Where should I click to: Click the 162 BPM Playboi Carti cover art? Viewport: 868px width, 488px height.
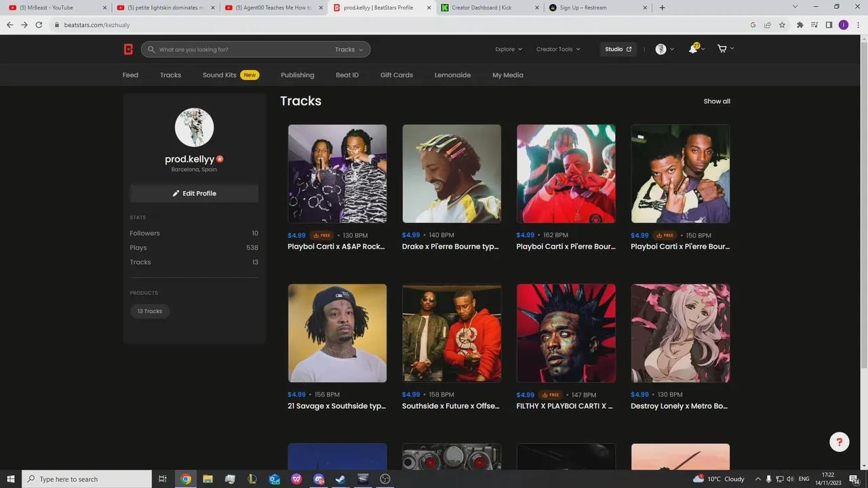566,174
